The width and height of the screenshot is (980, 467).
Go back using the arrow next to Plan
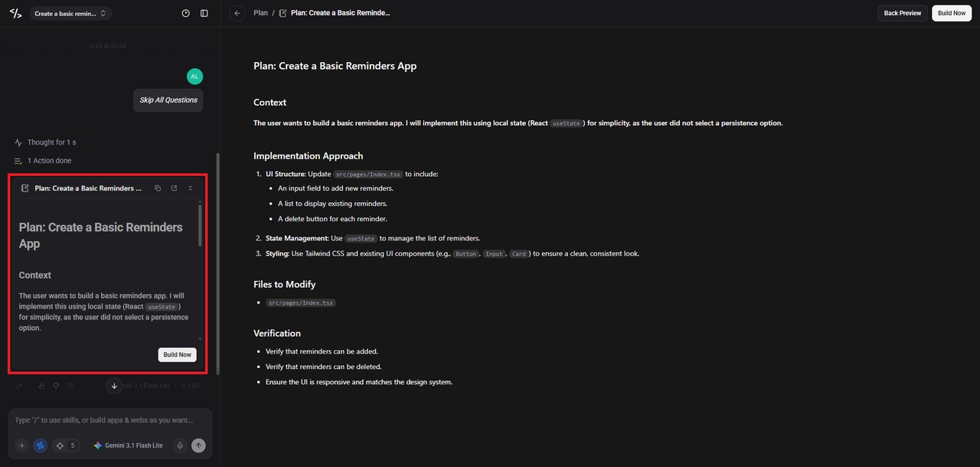pos(237,13)
